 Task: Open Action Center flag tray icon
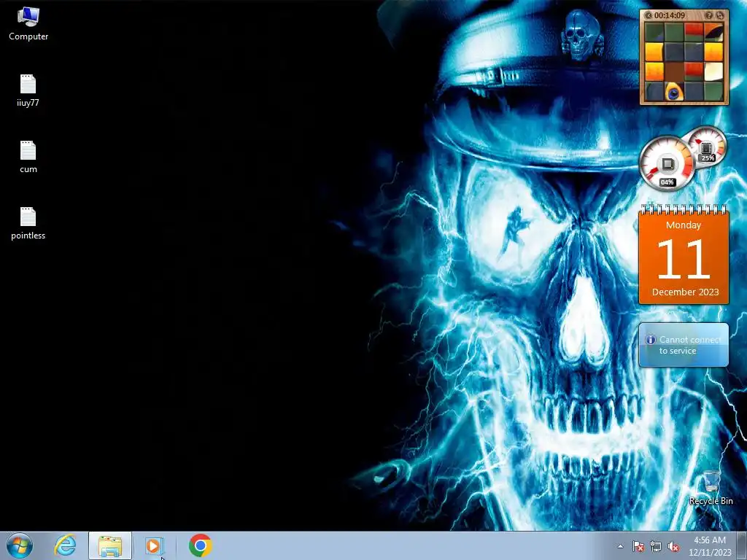pos(638,546)
